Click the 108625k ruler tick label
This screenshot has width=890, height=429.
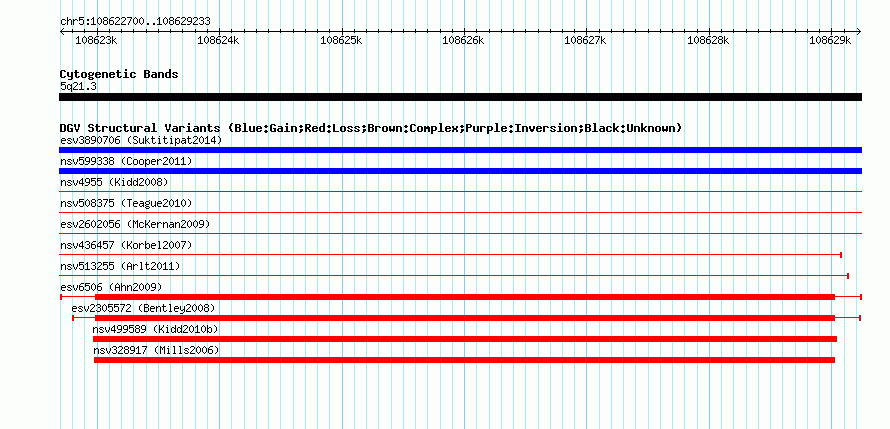(341, 40)
